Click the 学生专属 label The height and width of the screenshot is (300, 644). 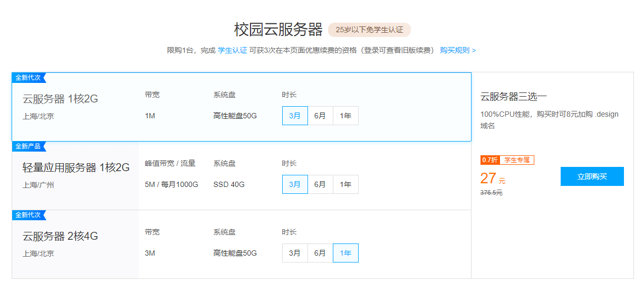point(516,160)
